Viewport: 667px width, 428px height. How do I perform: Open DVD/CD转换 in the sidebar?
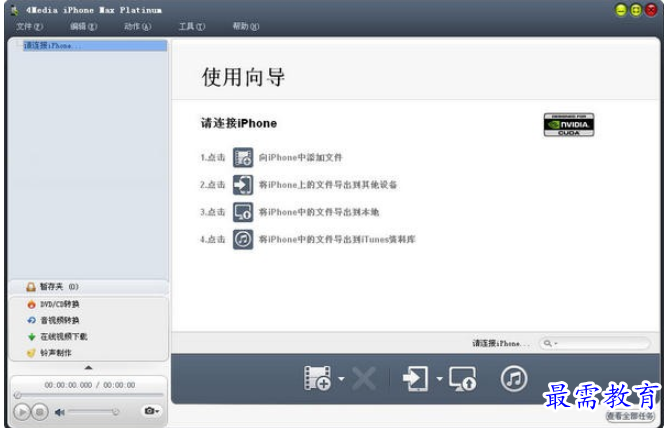pos(60,304)
